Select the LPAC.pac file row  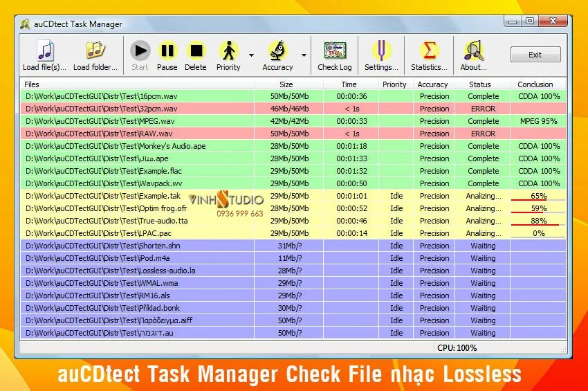coord(293,233)
